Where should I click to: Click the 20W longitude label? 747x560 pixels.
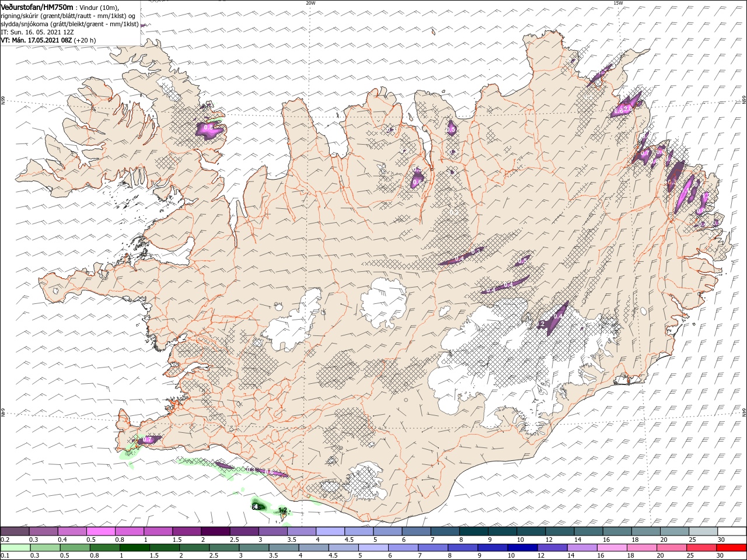click(x=310, y=3)
